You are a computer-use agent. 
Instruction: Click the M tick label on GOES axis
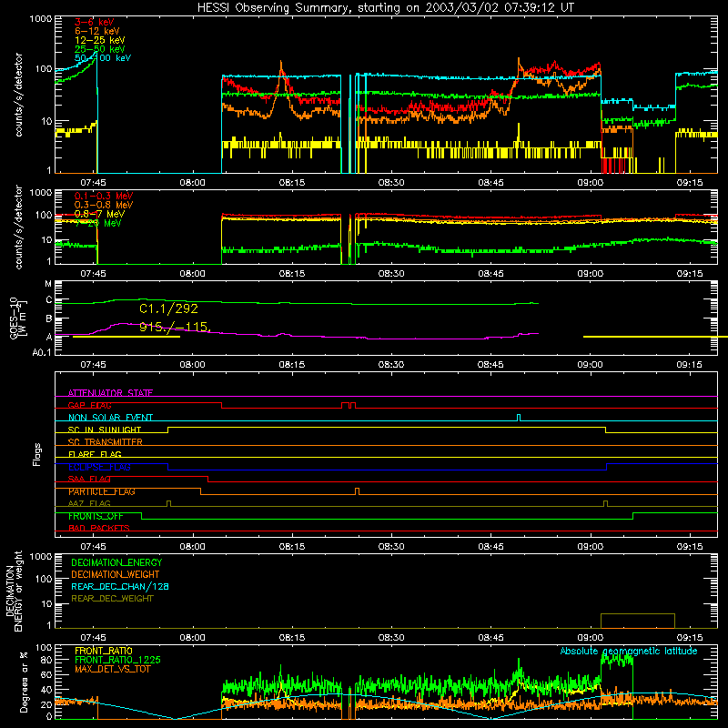point(48,284)
